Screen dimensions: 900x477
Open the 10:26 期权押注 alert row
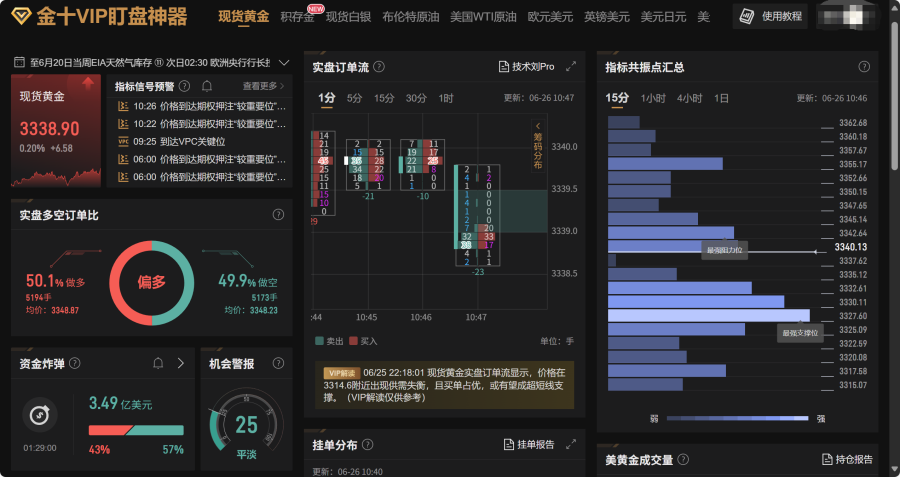pos(201,106)
